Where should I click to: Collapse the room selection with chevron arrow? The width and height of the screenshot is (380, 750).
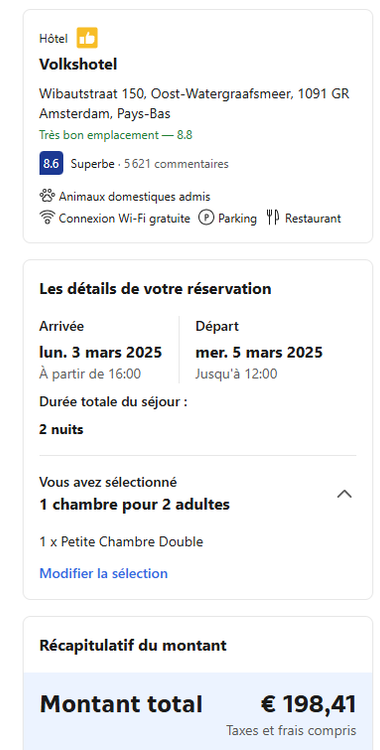pos(344,494)
